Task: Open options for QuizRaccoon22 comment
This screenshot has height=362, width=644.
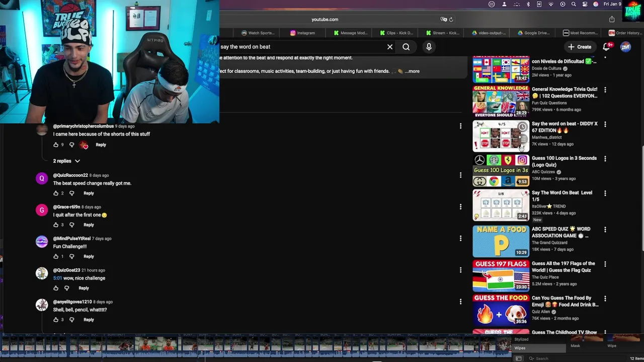Action: (460, 175)
